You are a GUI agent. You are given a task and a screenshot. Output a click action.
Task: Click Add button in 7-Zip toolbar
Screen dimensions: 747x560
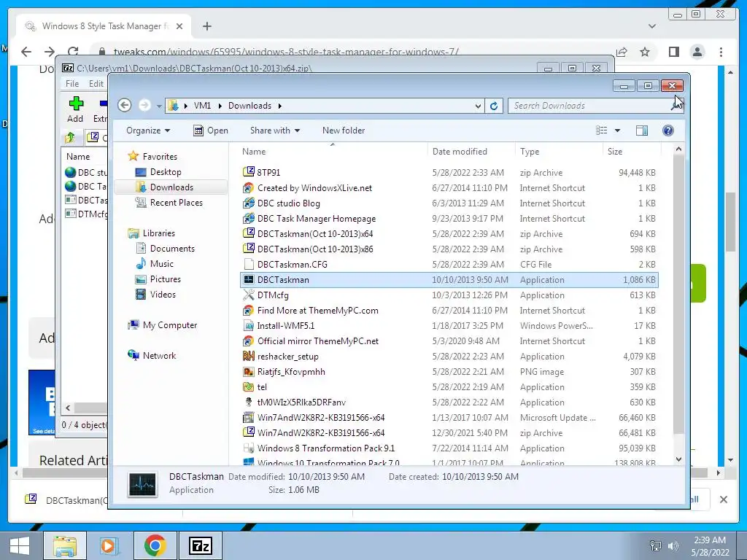point(75,109)
